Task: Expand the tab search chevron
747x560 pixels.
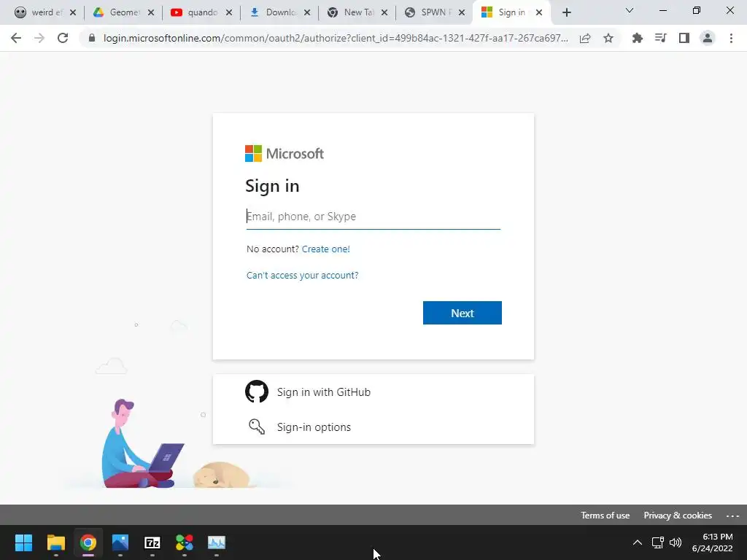Action: [x=630, y=10]
